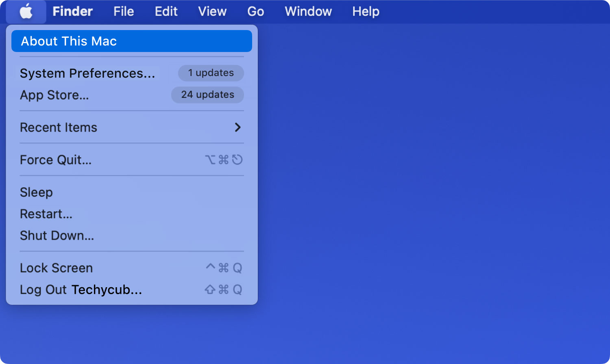Select Shut Down option
610x364 pixels.
(x=132, y=235)
